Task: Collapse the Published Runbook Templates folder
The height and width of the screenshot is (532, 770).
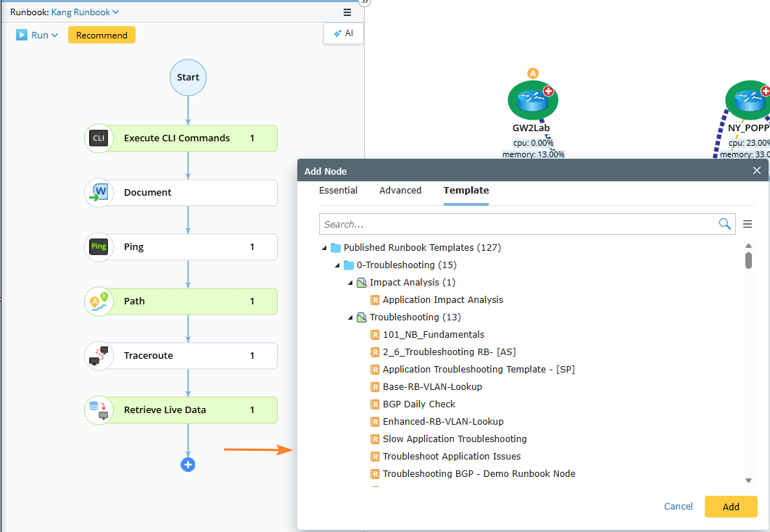Action: click(324, 248)
